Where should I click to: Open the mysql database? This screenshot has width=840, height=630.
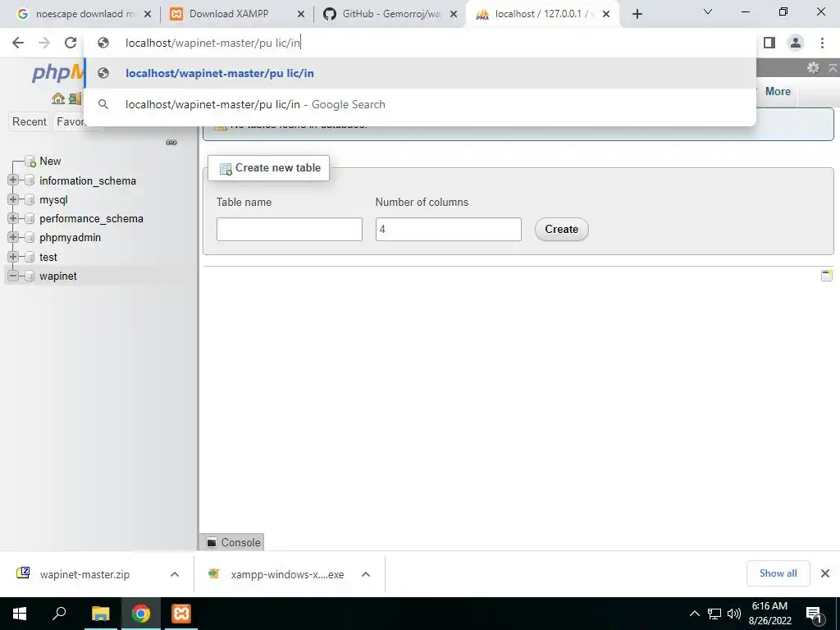tap(53, 200)
